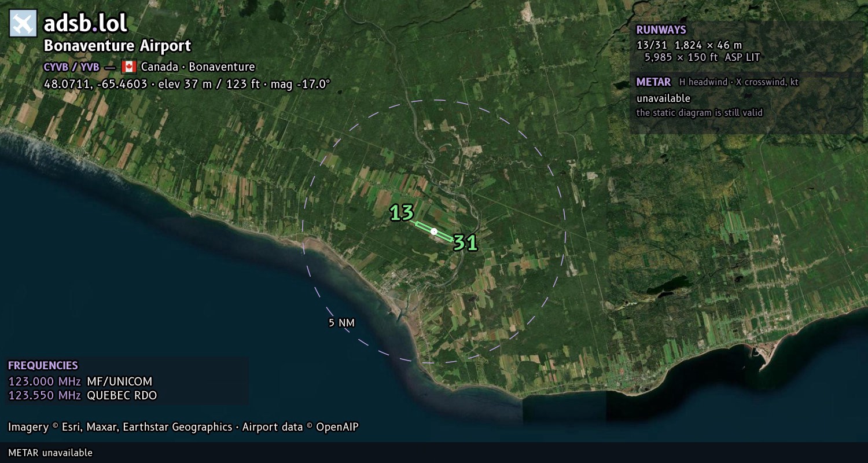Click the adsb.lol airplane logo icon
The width and height of the screenshot is (868, 463).
pos(23,24)
